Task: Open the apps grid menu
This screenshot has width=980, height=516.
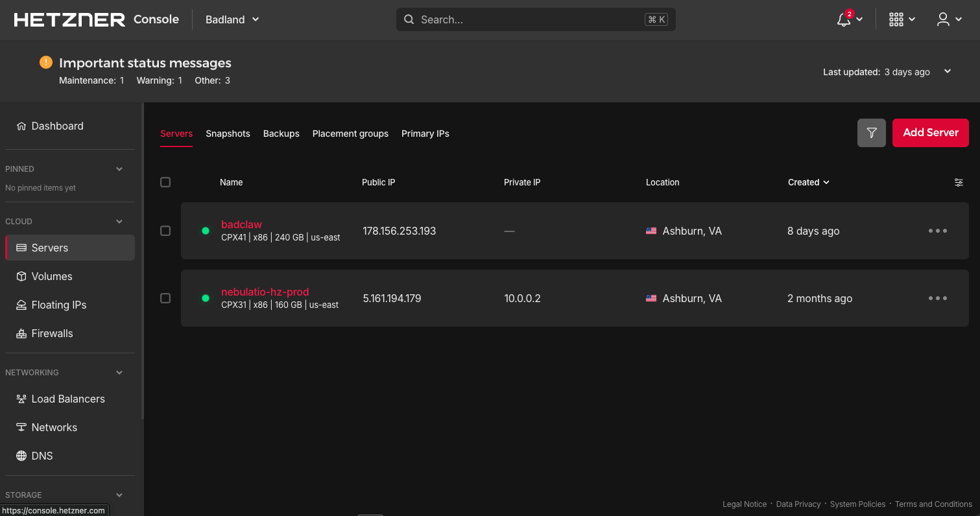Action: click(896, 19)
